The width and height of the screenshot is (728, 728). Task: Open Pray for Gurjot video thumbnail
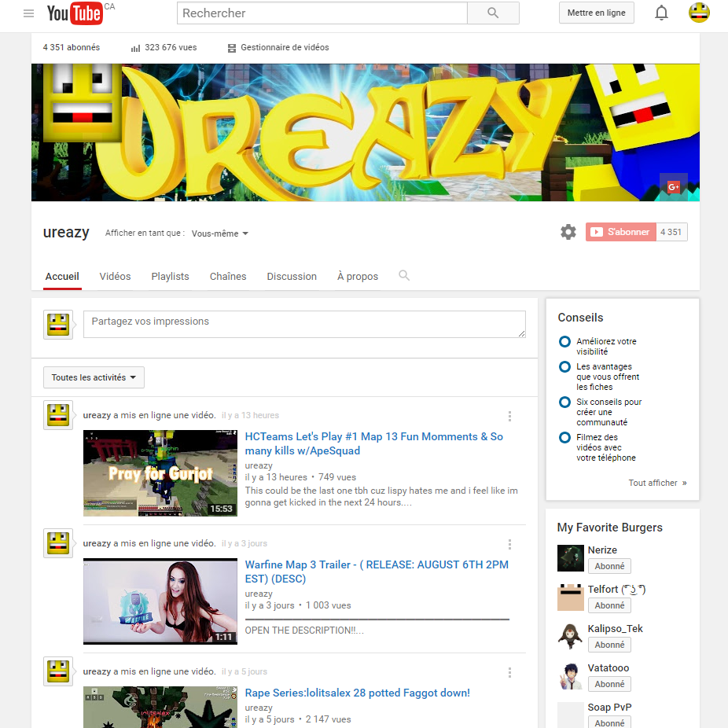[160, 473]
